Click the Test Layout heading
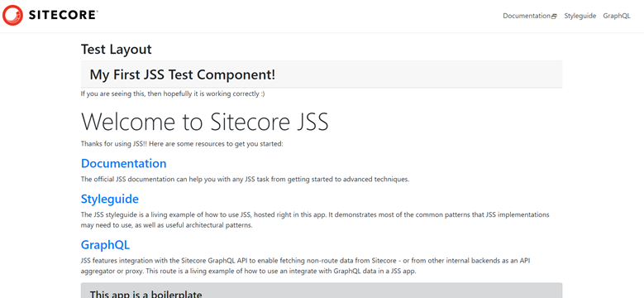Viewport: 644px width, 298px height. [x=117, y=50]
